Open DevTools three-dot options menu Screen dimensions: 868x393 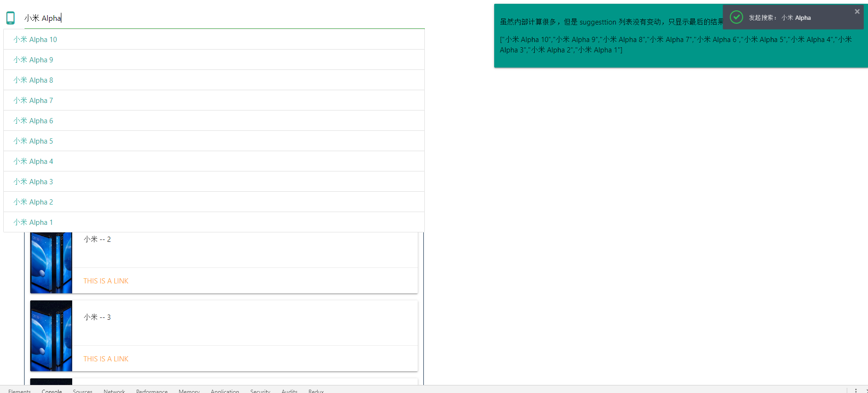coord(856,390)
